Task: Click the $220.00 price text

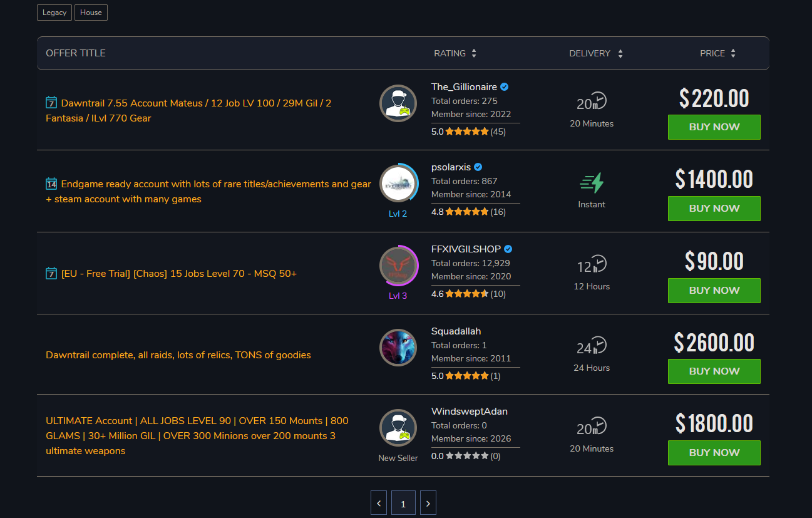Action: click(x=714, y=98)
